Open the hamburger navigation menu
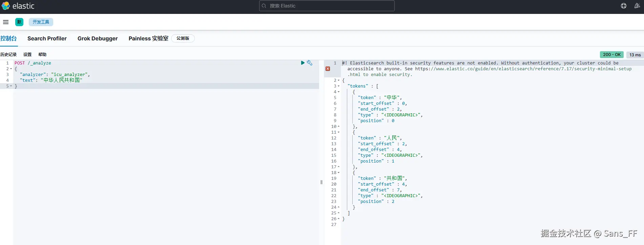Viewport: 644px width, 245px height. pyautogui.click(x=6, y=22)
